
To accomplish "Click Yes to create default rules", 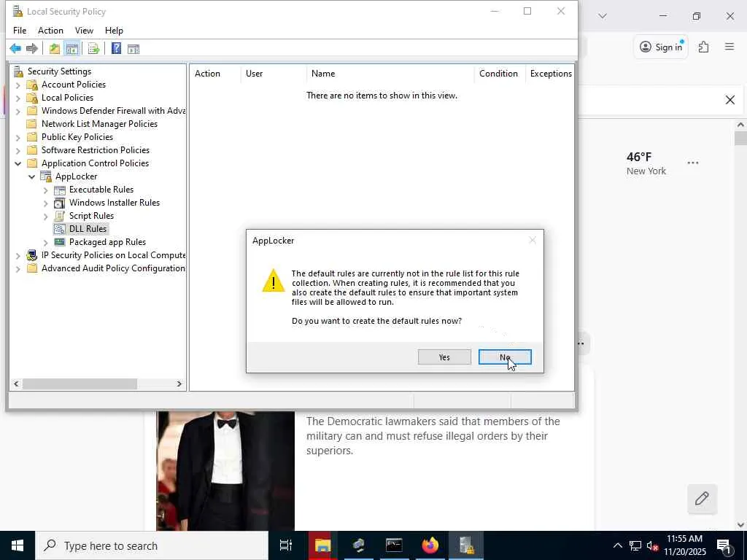I will (x=444, y=357).
